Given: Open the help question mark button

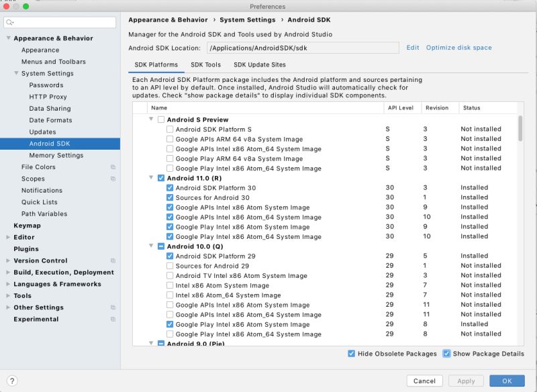Looking at the screenshot, I should coord(12,381).
